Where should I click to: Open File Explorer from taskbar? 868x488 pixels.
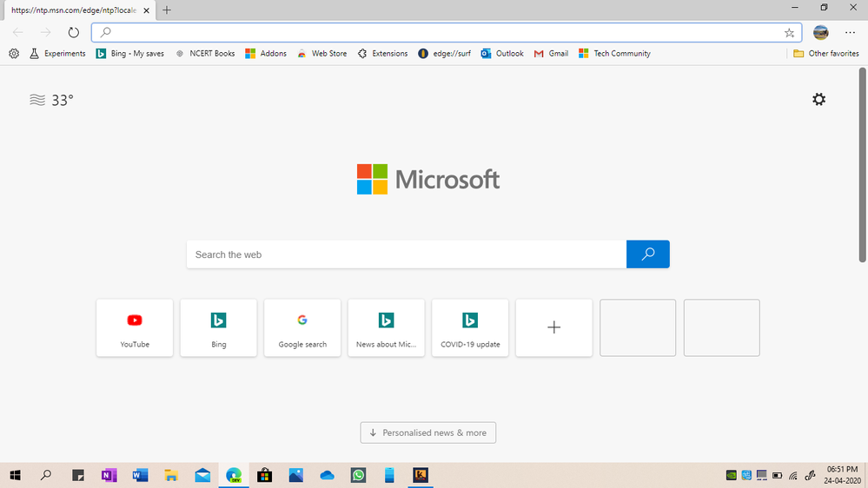[171, 475]
